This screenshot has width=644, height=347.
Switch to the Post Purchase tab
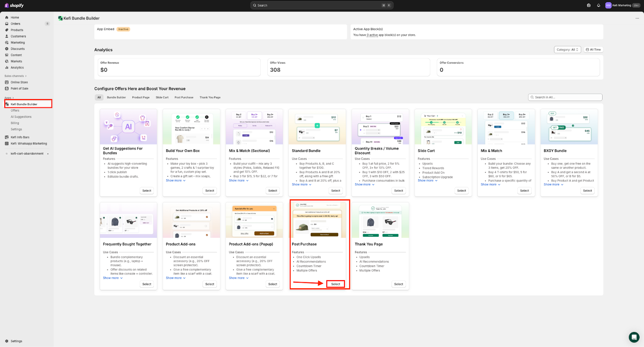point(184,97)
